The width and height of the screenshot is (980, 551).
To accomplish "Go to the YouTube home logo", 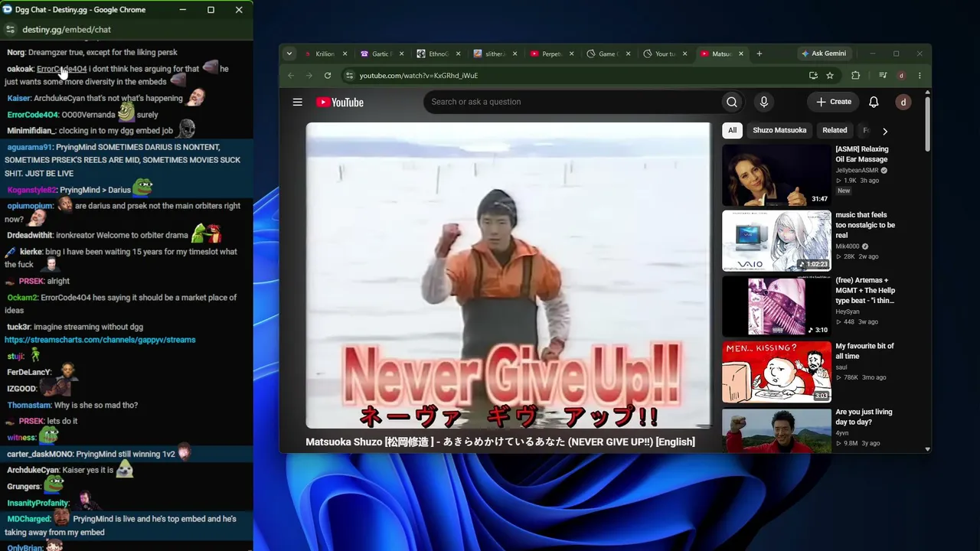I will [x=340, y=103].
